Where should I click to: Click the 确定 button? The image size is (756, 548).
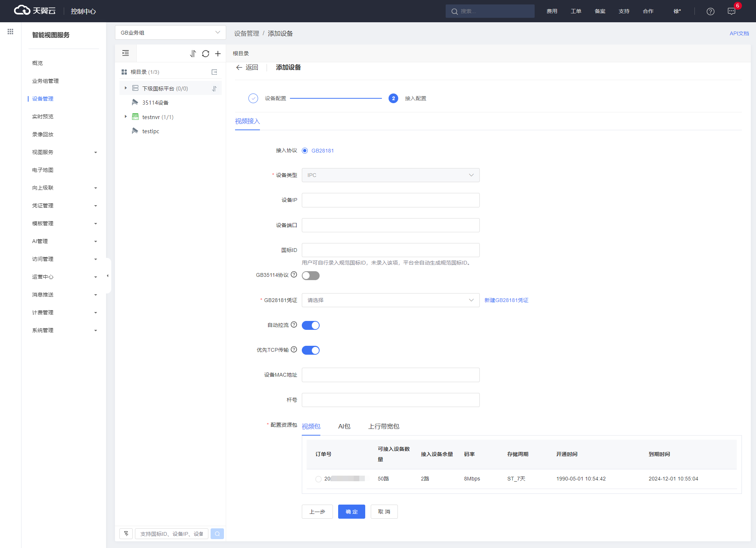point(351,512)
